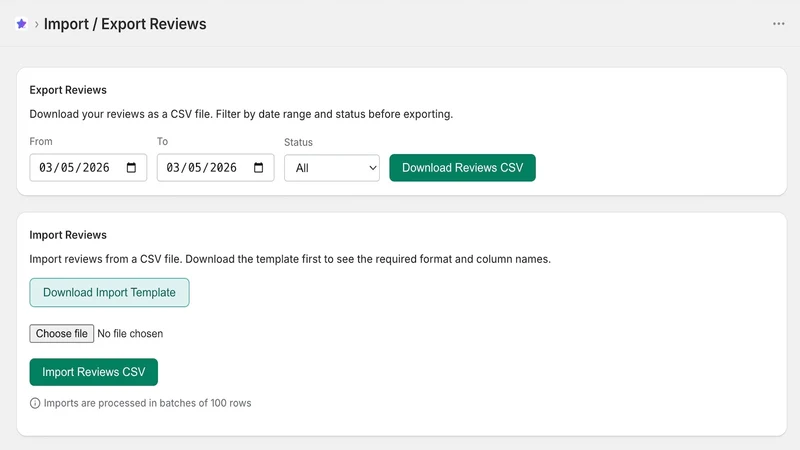Open the three-dot more options menu
The image size is (800, 450).
pyautogui.click(x=778, y=23)
